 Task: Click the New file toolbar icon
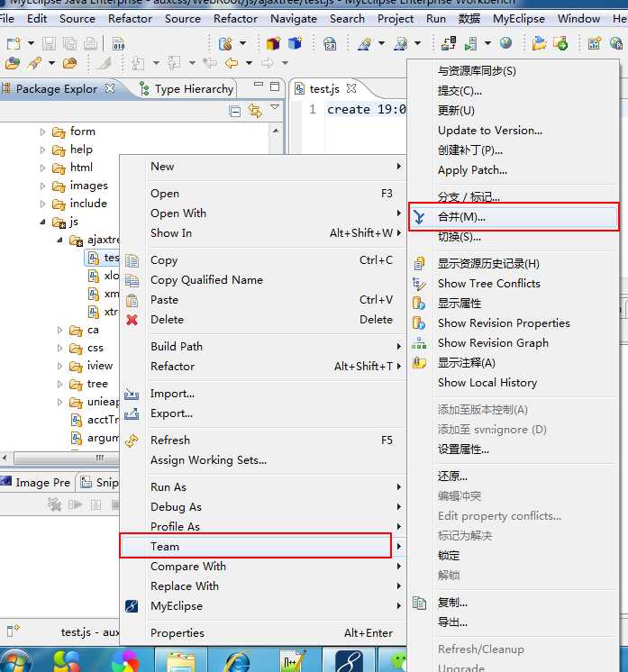coord(14,43)
